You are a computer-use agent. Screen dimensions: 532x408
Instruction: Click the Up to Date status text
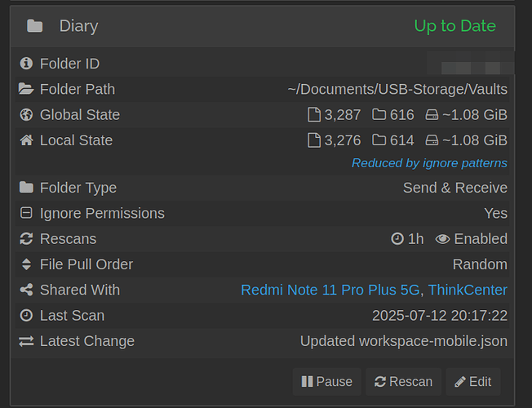coord(455,26)
